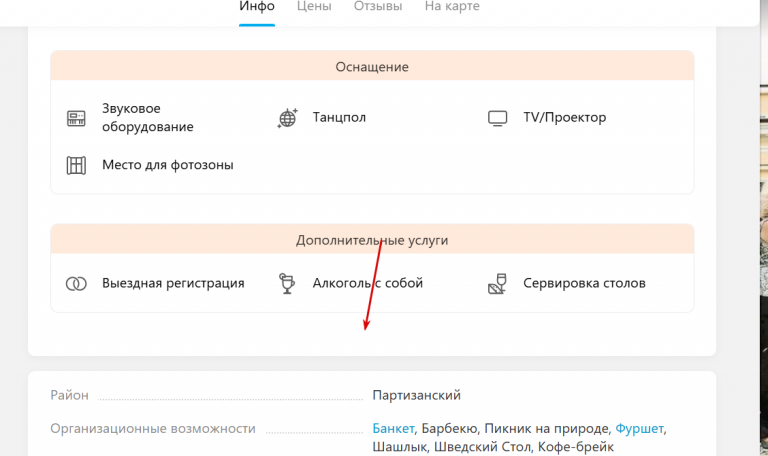Open the Фуршет link
This screenshot has height=456, width=768.
pyautogui.click(x=639, y=429)
